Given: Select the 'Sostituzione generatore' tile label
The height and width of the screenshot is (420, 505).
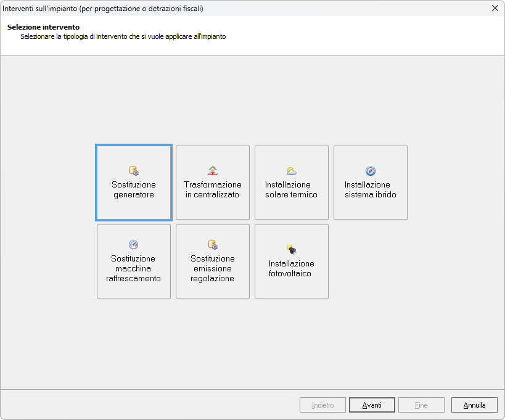Looking at the screenshot, I should 134,190.
